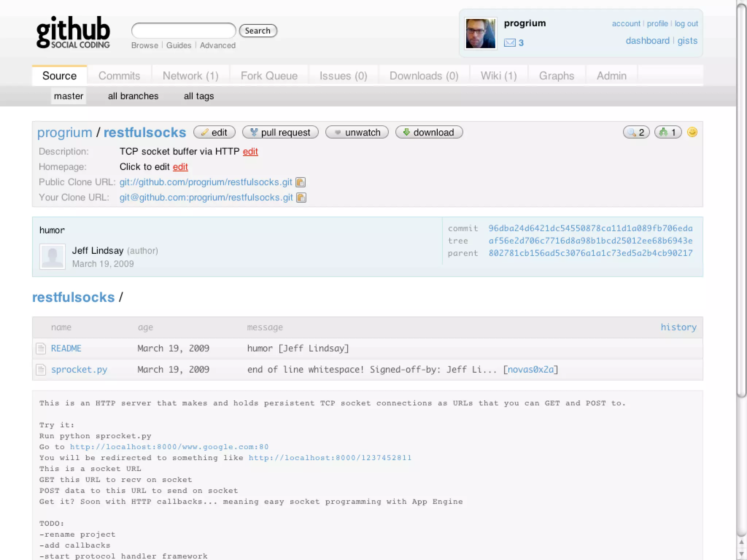The height and width of the screenshot is (560, 747).
Task: Hit the Search button
Action: [258, 31]
